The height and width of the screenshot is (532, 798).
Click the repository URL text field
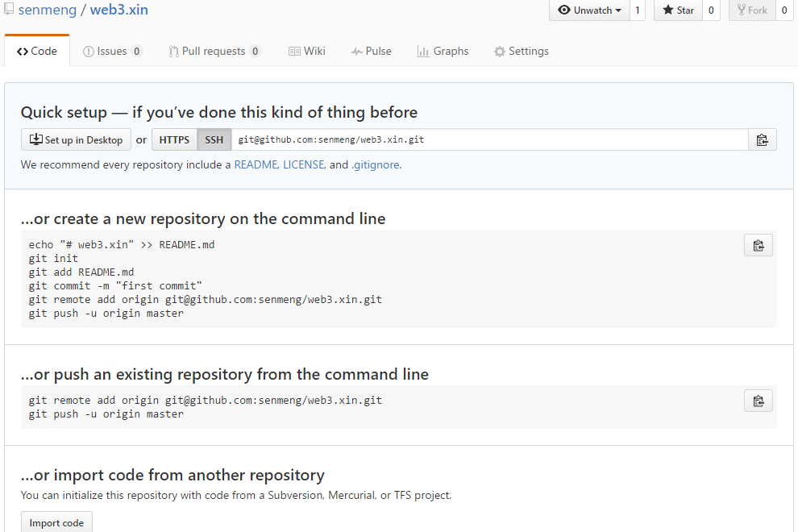click(489, 140)
